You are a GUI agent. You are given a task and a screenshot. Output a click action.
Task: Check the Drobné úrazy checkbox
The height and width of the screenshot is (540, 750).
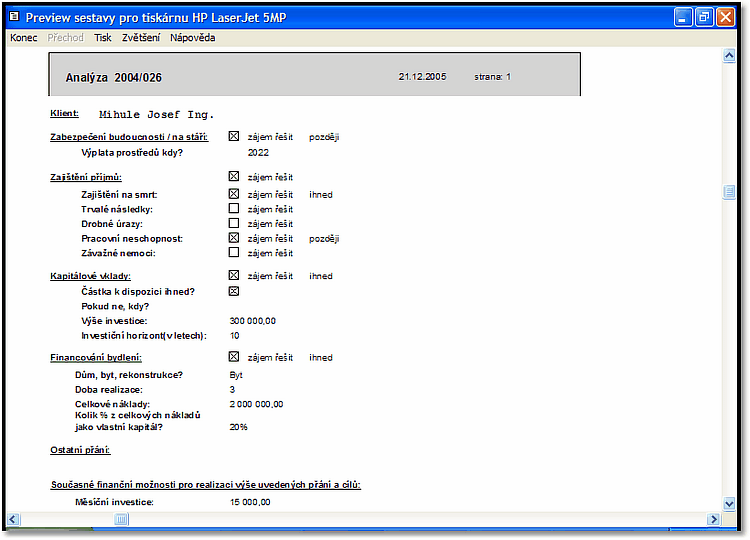(x=234, y=224)
